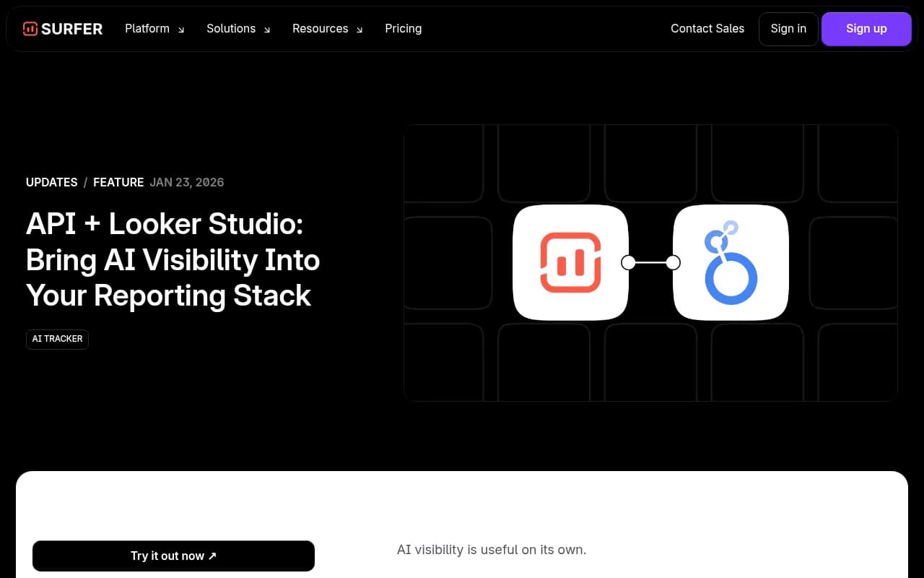Click the connector node between the two icons
The width and height of the screenshot is (924, 578).
pyautogui.click(x=650, y=262)
